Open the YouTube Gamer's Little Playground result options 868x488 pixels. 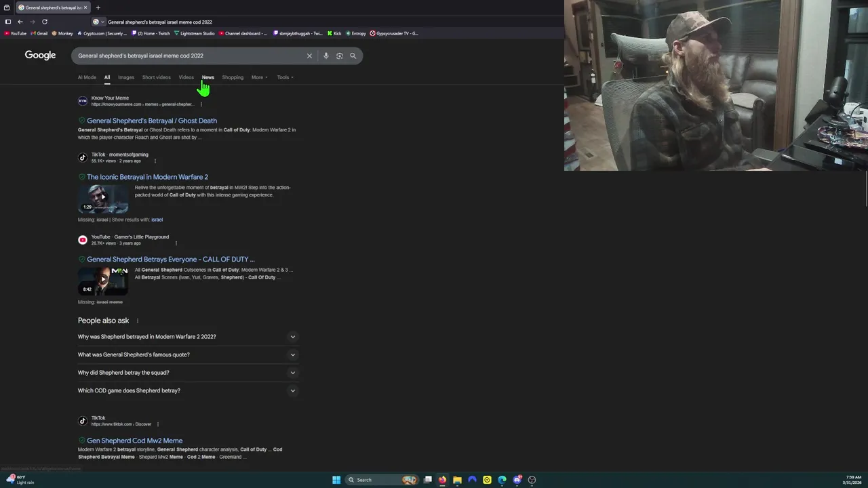tap(176, 243)
